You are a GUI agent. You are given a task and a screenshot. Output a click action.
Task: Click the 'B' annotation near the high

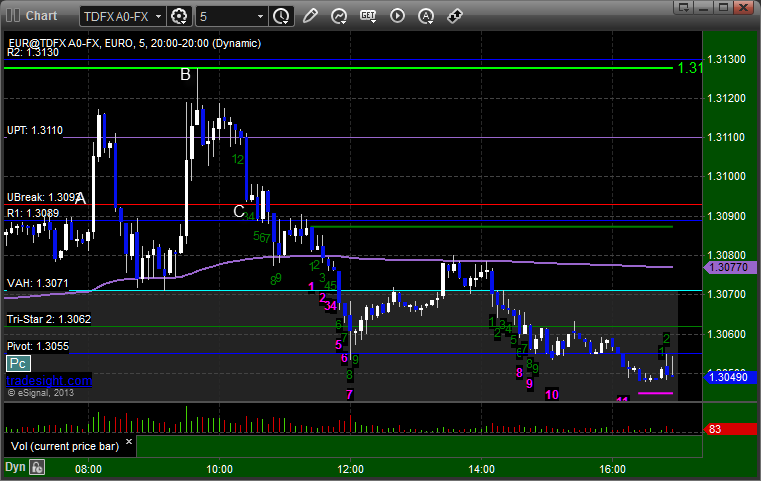(x=185, y=74)
